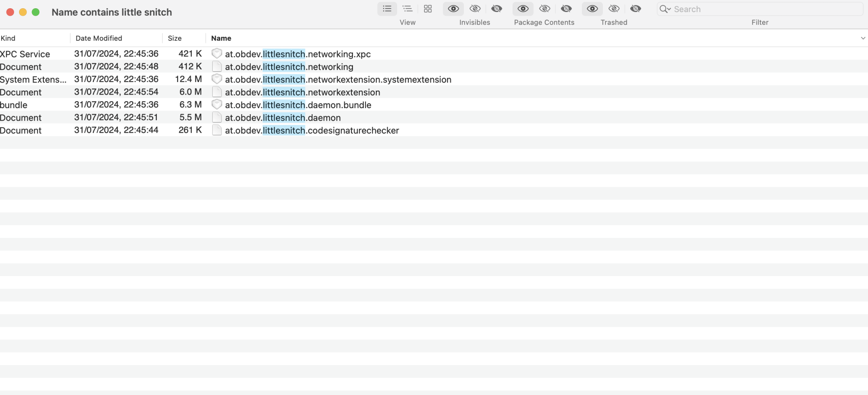The width and height of the screenshot is (868, 395).
Task: Click document icon of littlesnitch.daemon
Action: (217, 117)
